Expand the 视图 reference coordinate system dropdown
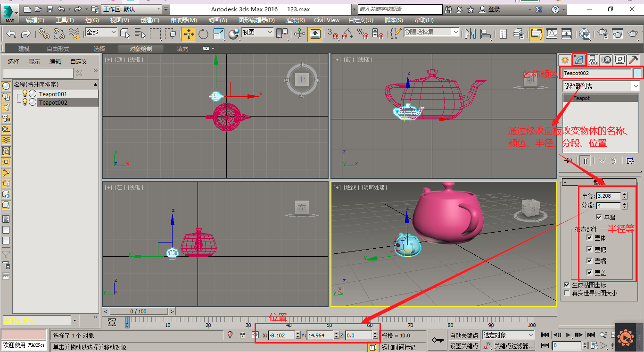The width and height of the screenshot is (644, 352). 270,32
